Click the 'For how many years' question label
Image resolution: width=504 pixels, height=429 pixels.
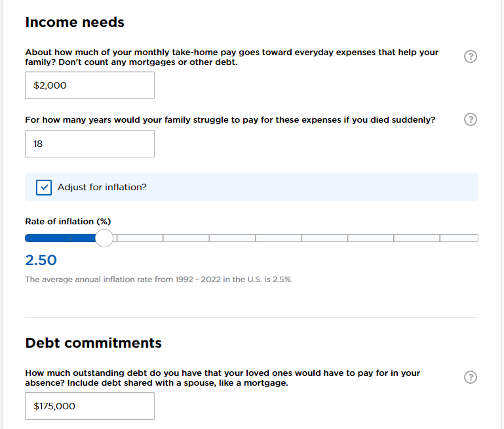tap(230, 120)
